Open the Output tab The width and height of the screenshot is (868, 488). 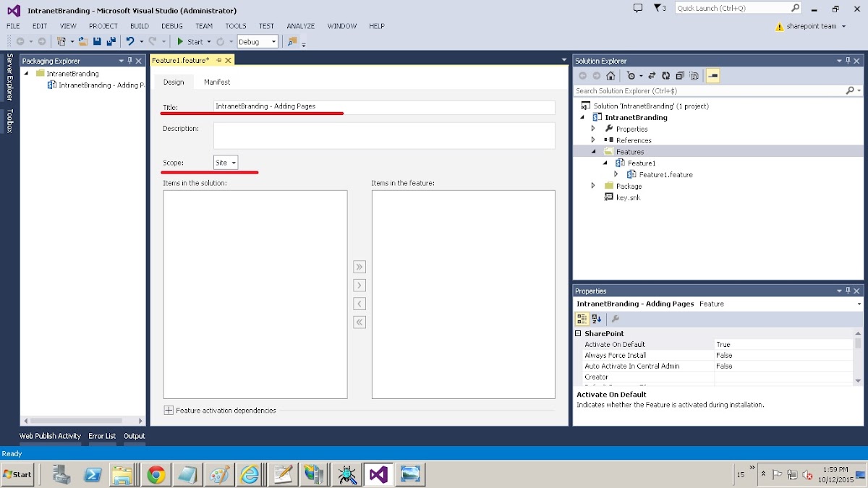coord(135,436)
